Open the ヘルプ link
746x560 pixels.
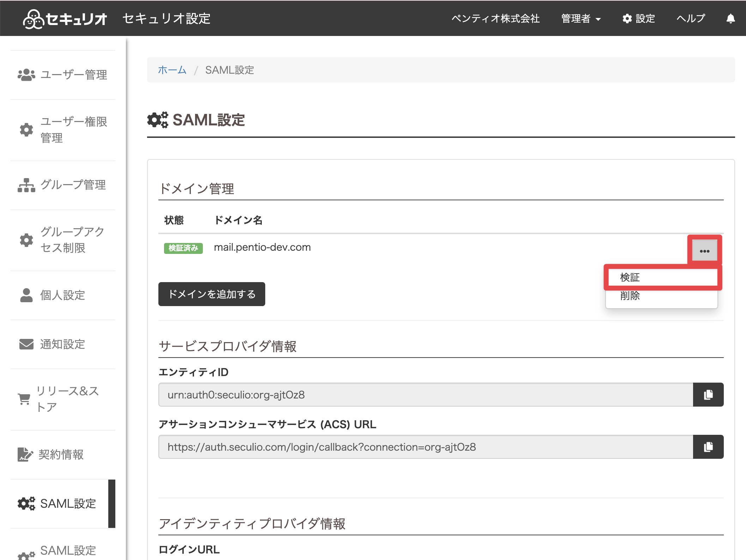[x=691, y=19]
